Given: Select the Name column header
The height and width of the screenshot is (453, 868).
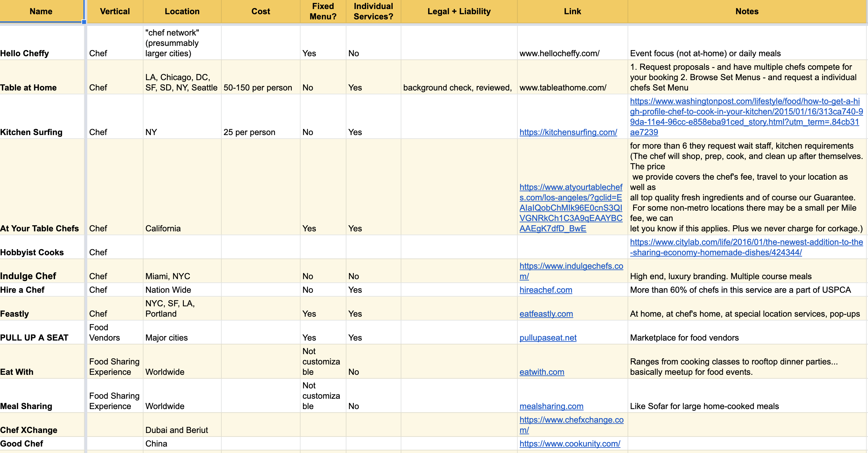Looking at the screenshot, I should click(x=41, y=11).
